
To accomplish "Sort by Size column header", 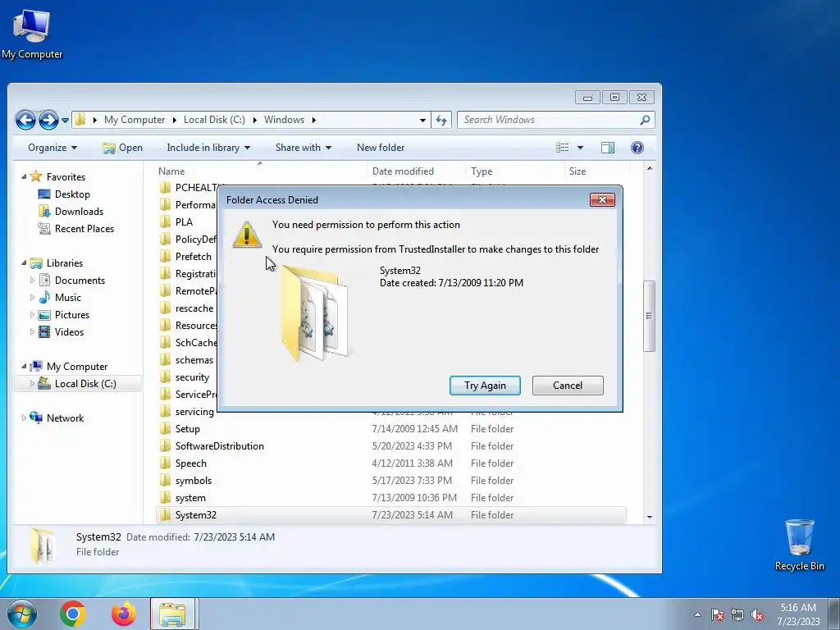I will click(x=577, y=171).
